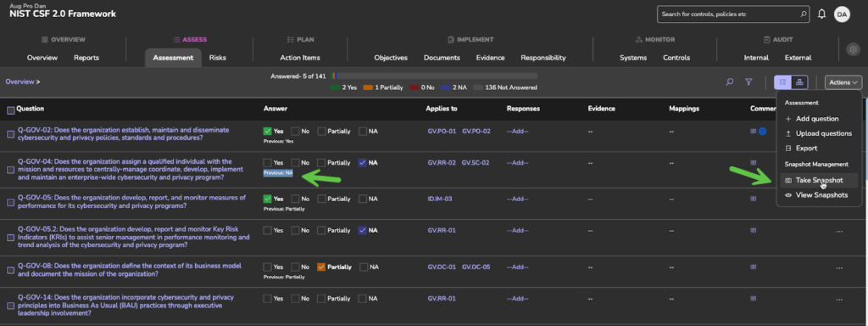
Task: Toggle NA checkbox for Q-GOV-05.2
Action: click(363, 231)
